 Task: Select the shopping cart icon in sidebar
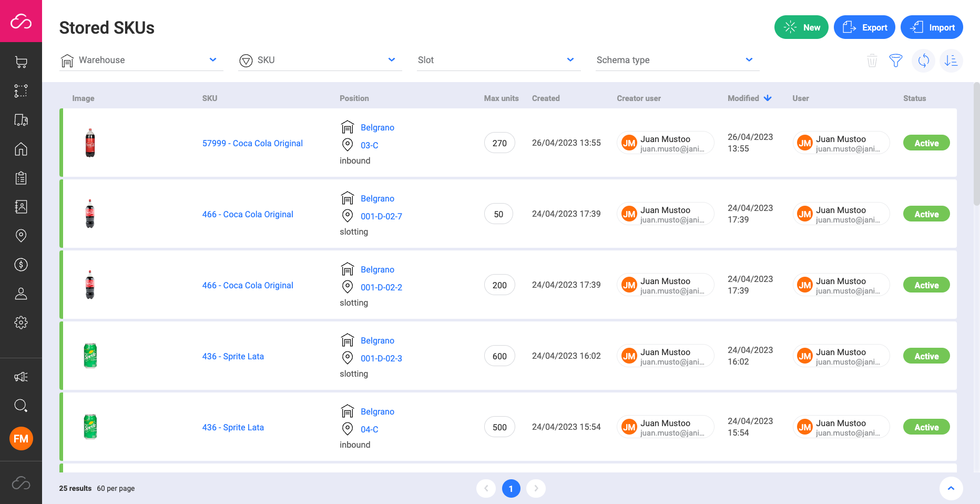click(21, 62)
